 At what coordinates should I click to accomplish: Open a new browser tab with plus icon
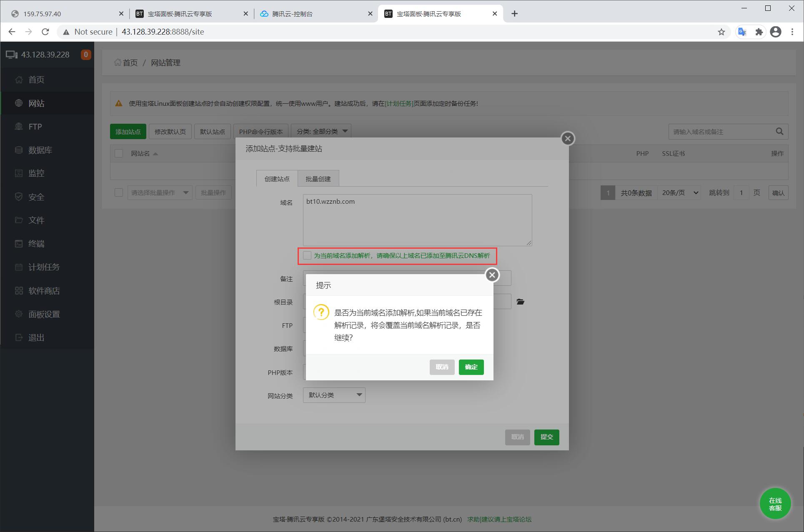(514, 14)
